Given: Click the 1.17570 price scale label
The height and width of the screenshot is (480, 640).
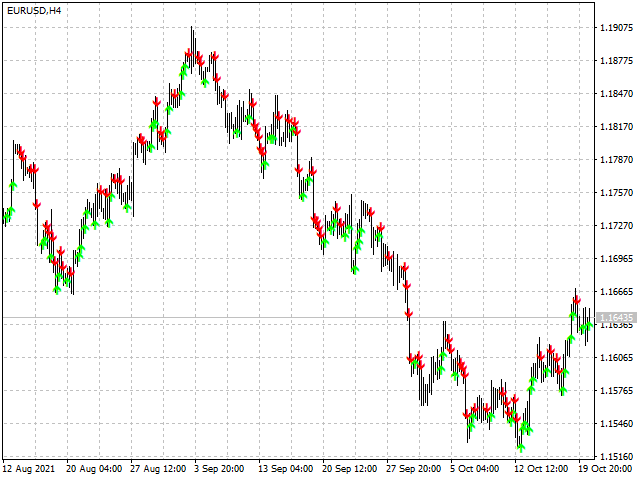Looking at the screenshot, I should coord(616,193).
